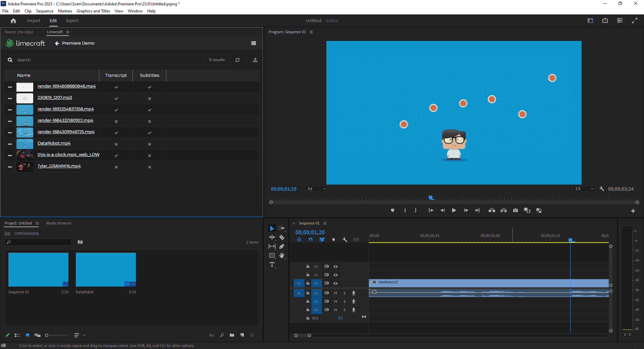Screen dimensions: 644x349
Task: Open sort icons dropdown in Project panel
Action: coord(80,335)
